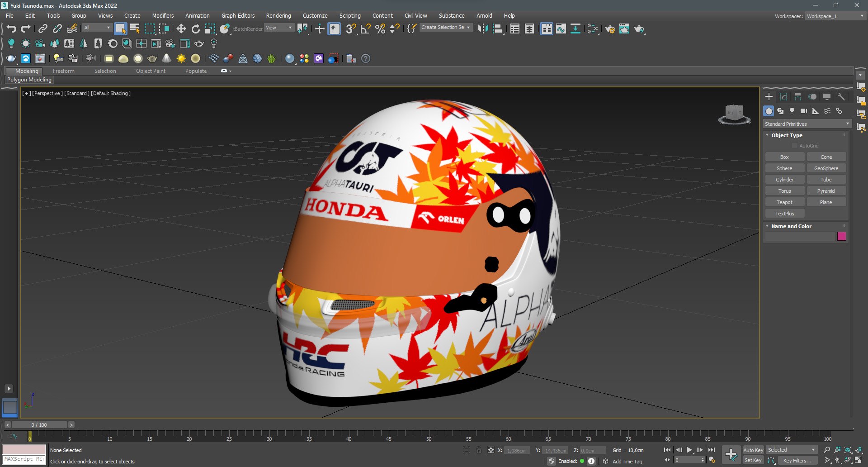Image resolution: width=868 pixels, height=467 pixels.
Task: Click the Sphere button
Action: pos(784,168)
